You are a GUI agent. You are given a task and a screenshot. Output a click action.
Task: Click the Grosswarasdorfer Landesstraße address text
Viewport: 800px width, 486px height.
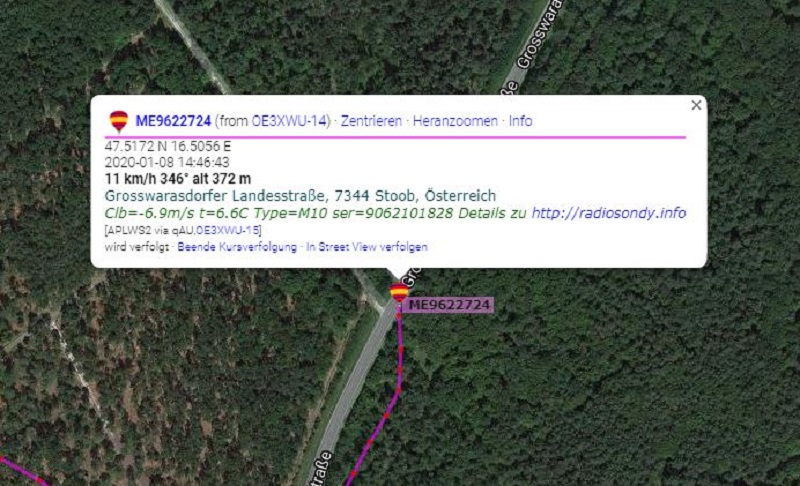pyautogui.click(x=300, y=195)
